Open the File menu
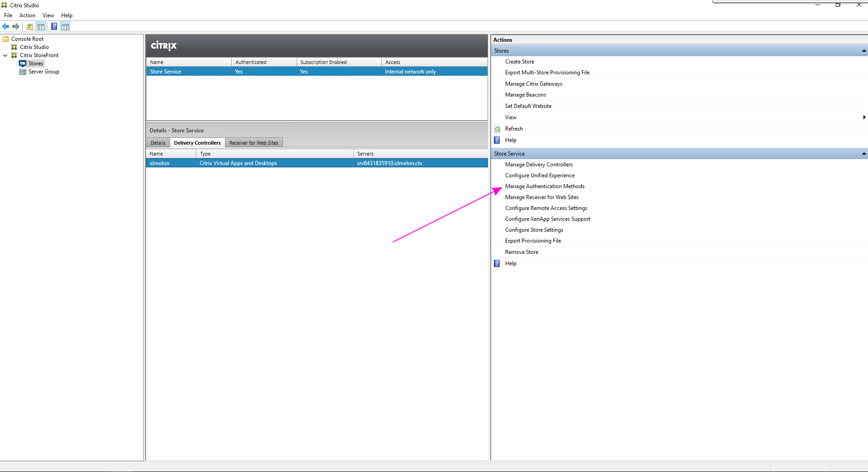The height and width of the screenshot is (472, 868). [x=8, y=15]
